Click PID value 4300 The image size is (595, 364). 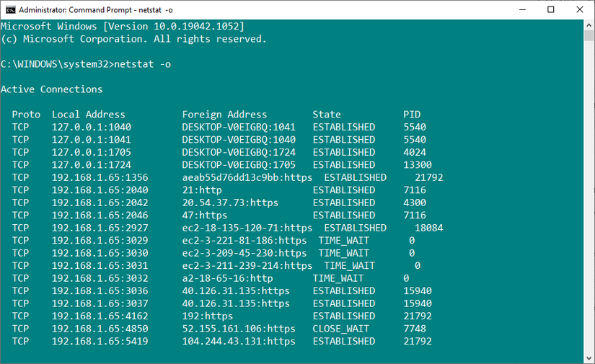[x=415, y=203]
